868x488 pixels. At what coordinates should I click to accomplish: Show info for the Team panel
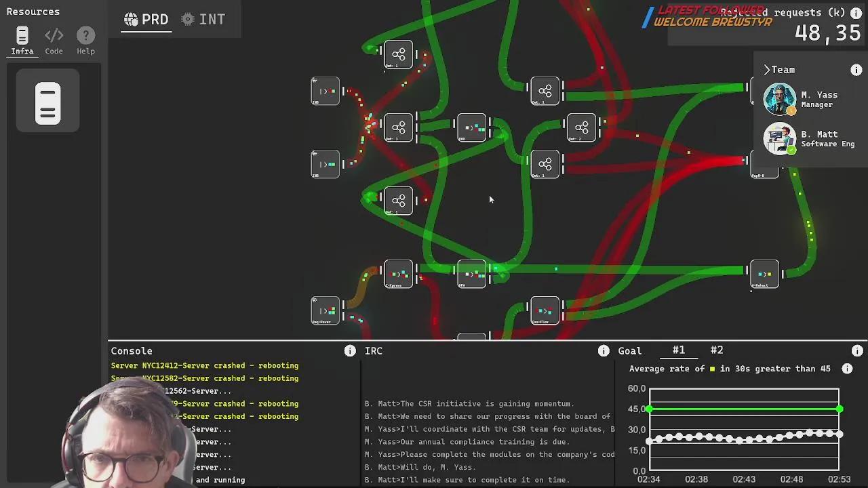856,70
